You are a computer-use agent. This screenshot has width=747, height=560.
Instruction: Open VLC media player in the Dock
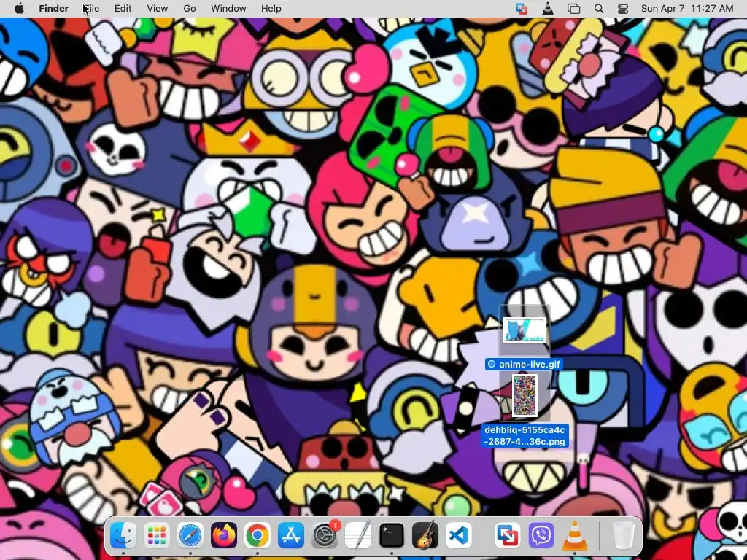575,534
